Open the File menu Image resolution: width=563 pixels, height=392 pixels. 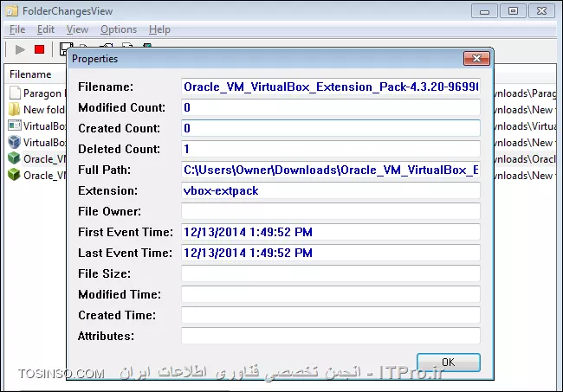coord(17,29)
